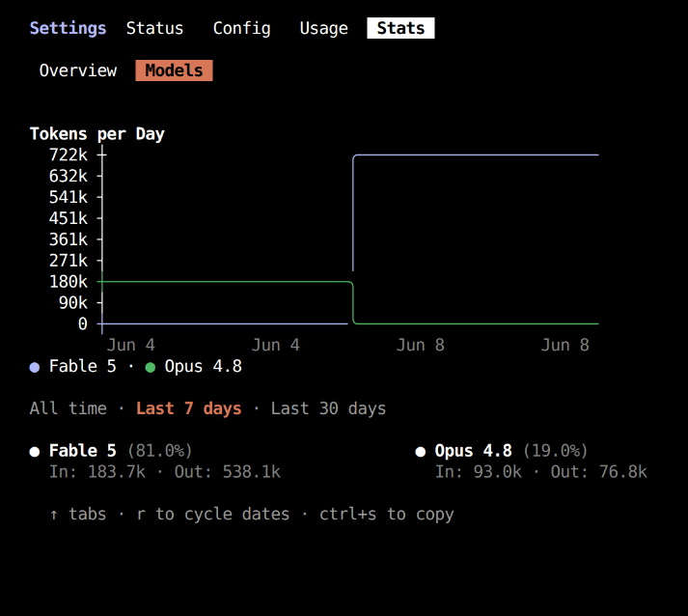688x616 pixels.
Task: Open the Status tab
Action: 154,28
